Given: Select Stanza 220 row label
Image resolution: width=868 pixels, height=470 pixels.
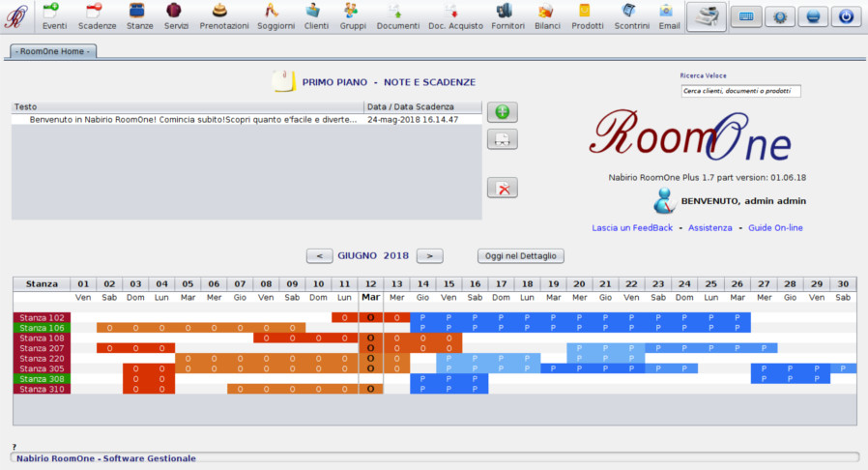Looking at the screenshot, I should tap(42, 359).
